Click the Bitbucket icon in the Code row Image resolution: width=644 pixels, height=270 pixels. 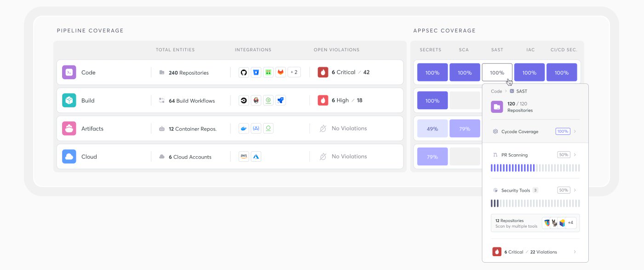coord(256,72)
